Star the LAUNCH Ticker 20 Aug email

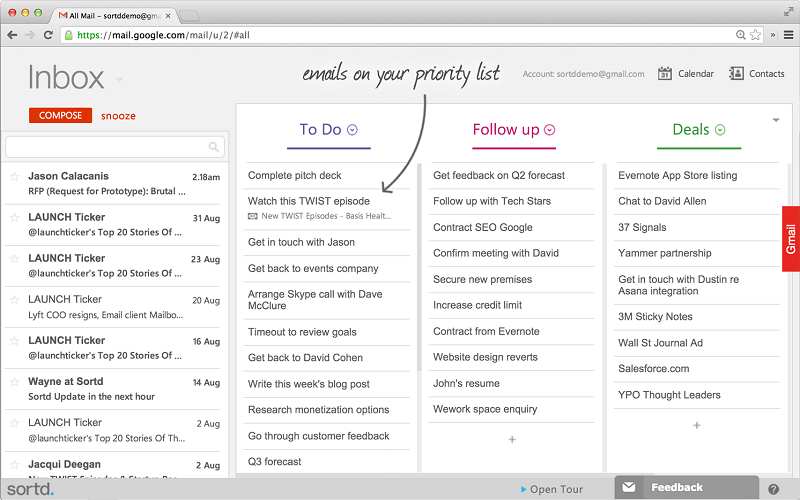coord(15,300)
